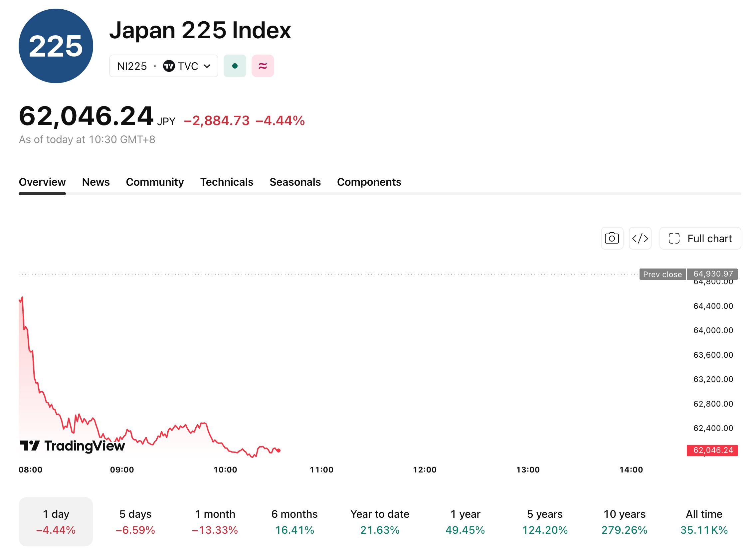Select the 6 months range
Image resolution: width=756 pixels, height=551 pixels.
pyautogui.click(x=294, y=522)
